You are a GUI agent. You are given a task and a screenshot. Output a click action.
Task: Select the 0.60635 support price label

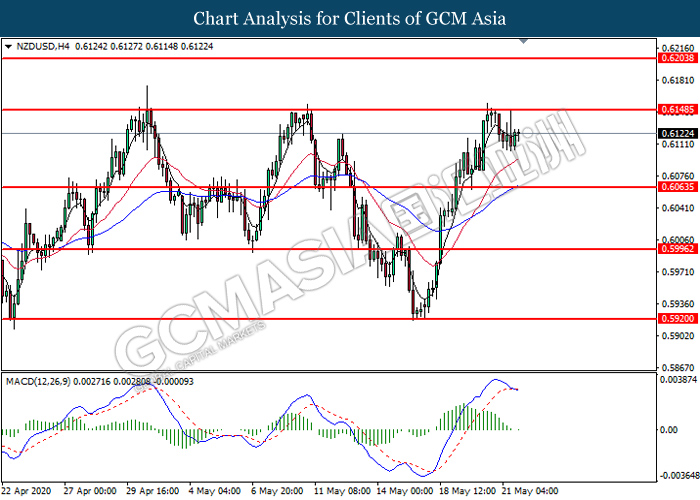678,187
